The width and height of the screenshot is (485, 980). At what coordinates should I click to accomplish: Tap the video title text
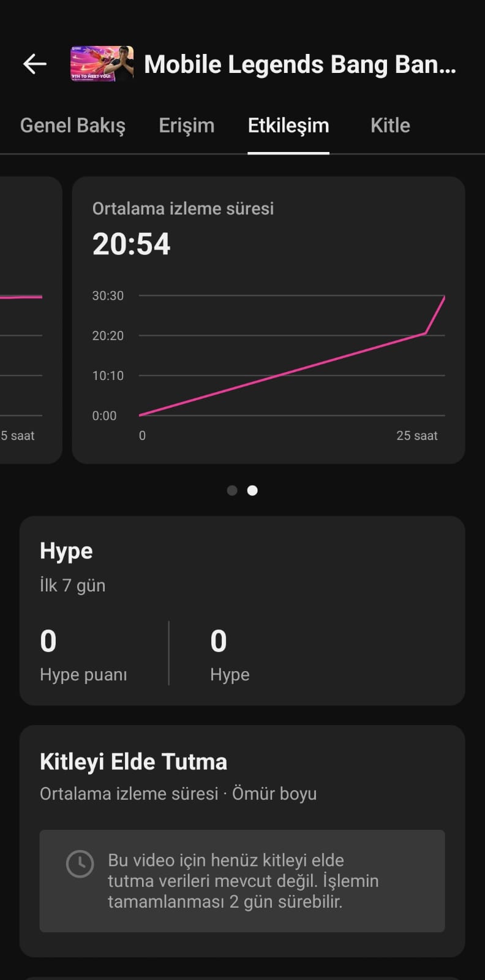pos(300,64)
